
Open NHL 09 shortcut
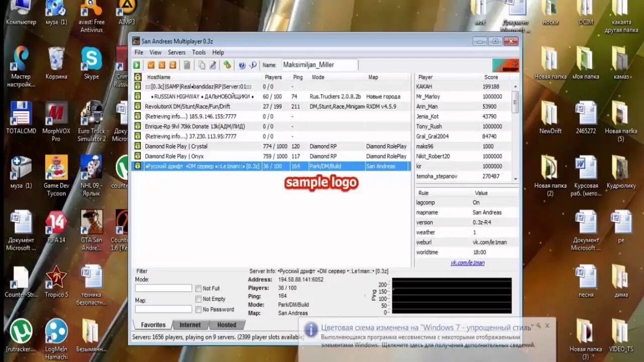click(92, 176)
